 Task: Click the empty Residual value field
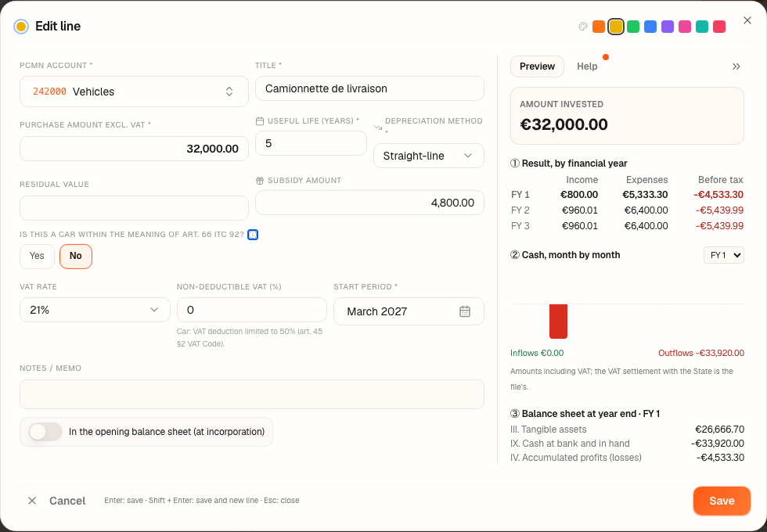tap(134, 208)
